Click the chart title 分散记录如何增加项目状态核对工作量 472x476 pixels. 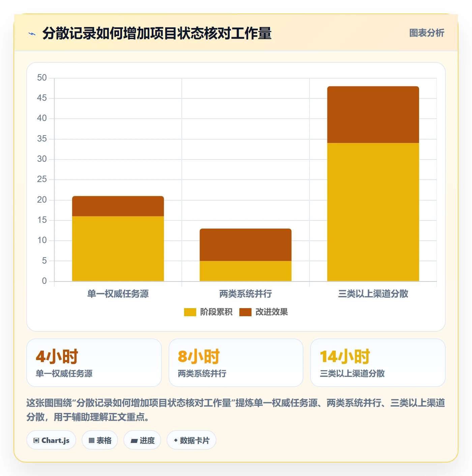157,33
